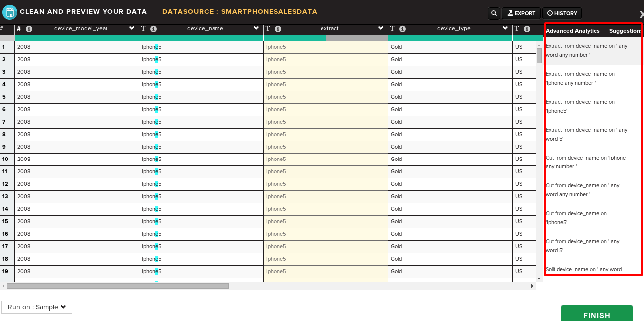Click the device_name column quality bar
This screenshot has height=321, width=644.
click(x=202, y=38)
